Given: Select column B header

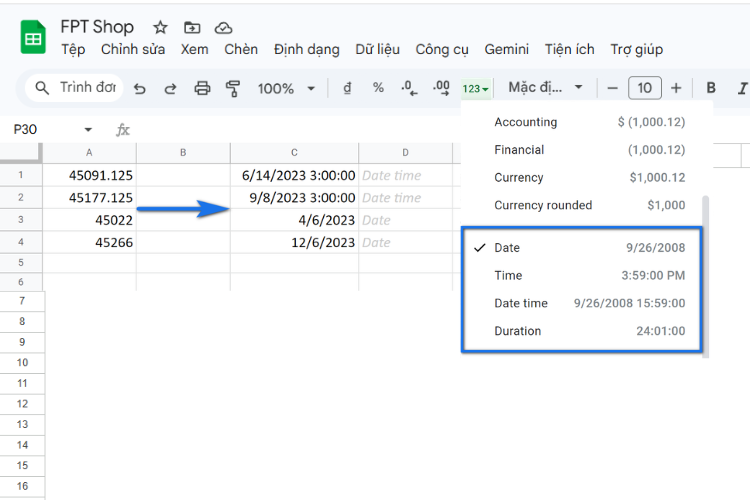Looking at the screenshot, I should (x=183, y=153).
